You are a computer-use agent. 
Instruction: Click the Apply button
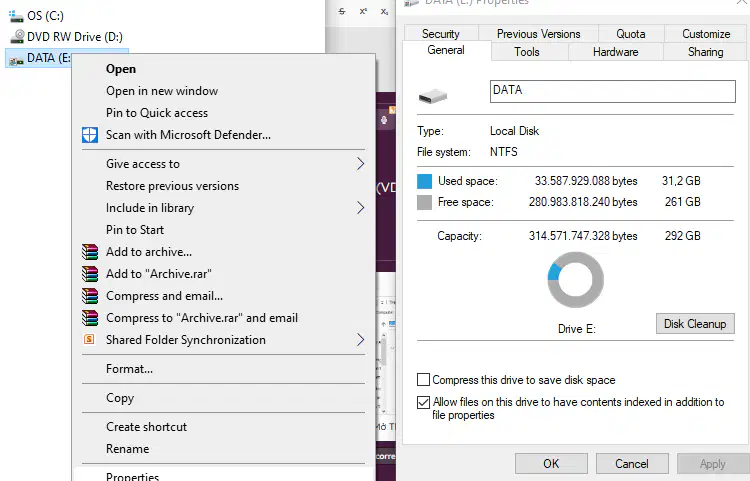point(713,463)
